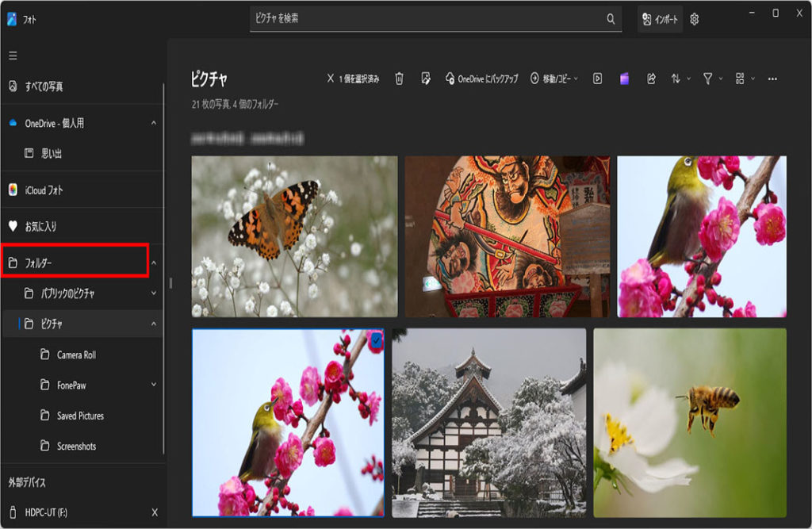Click OneDrive にバックアップ button
812x529 pixels.
click(x=481, y=79)
